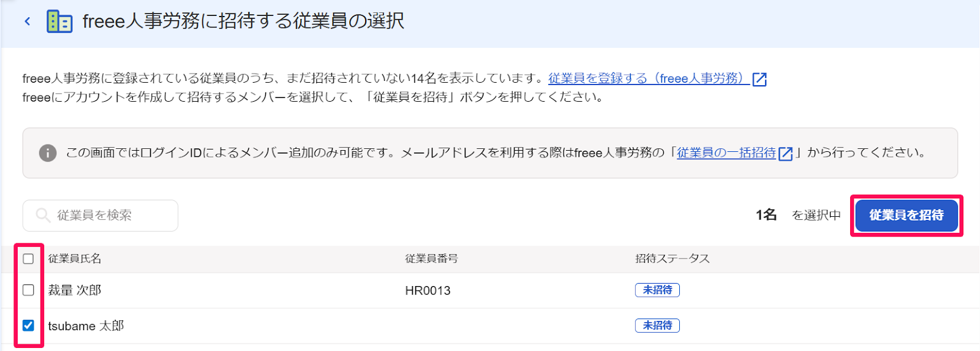Go back using the left chevron arrow
Image resolution: width=980 pixels, height=351 pixels.
pyautogui.click(x=27, y=21)
